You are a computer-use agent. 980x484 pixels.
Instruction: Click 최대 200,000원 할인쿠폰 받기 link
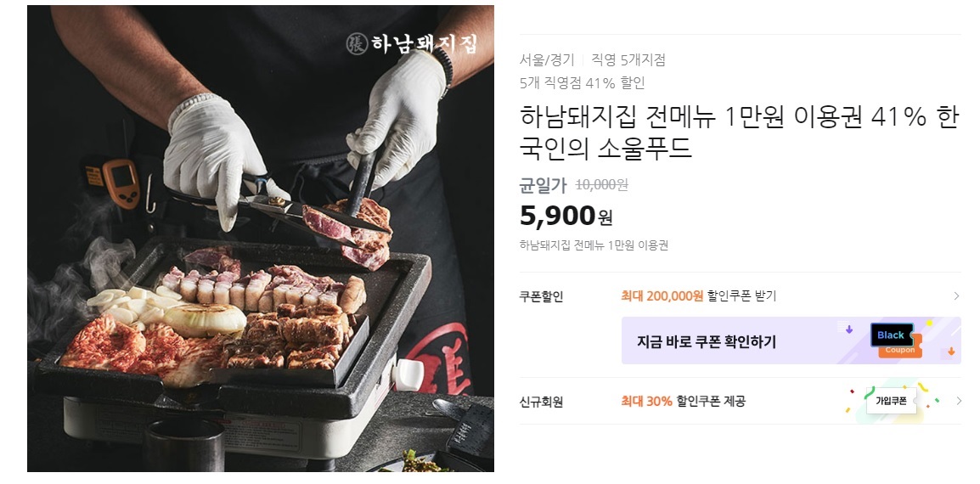tap(698, 295)
